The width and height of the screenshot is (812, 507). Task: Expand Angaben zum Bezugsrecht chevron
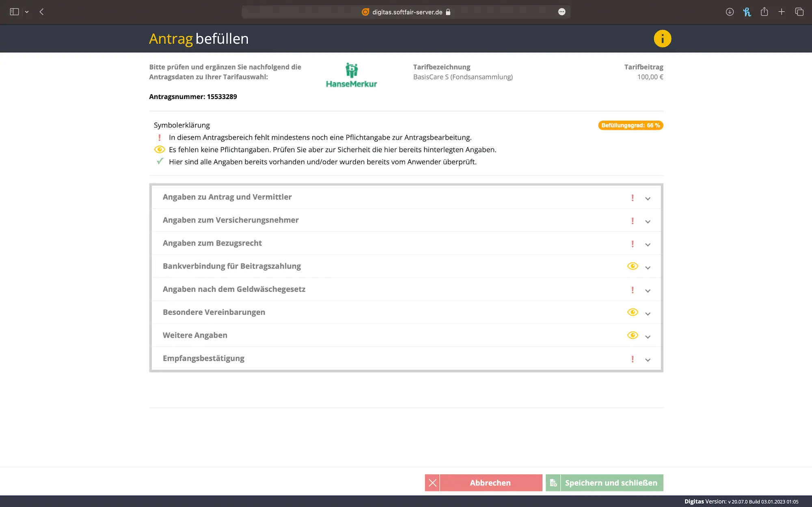pyautogui.click(x=648, y=244)
